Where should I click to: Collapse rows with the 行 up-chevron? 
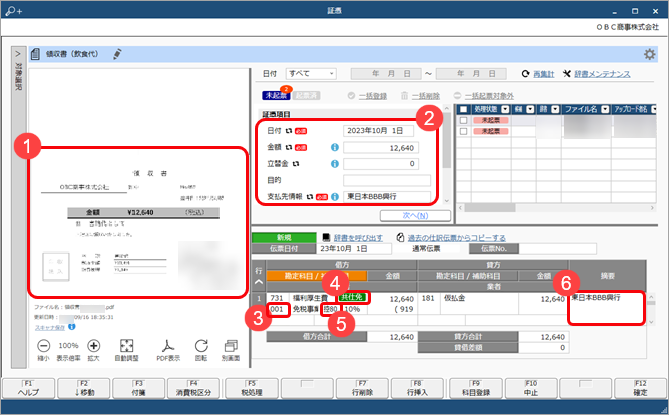pos(259,282)
